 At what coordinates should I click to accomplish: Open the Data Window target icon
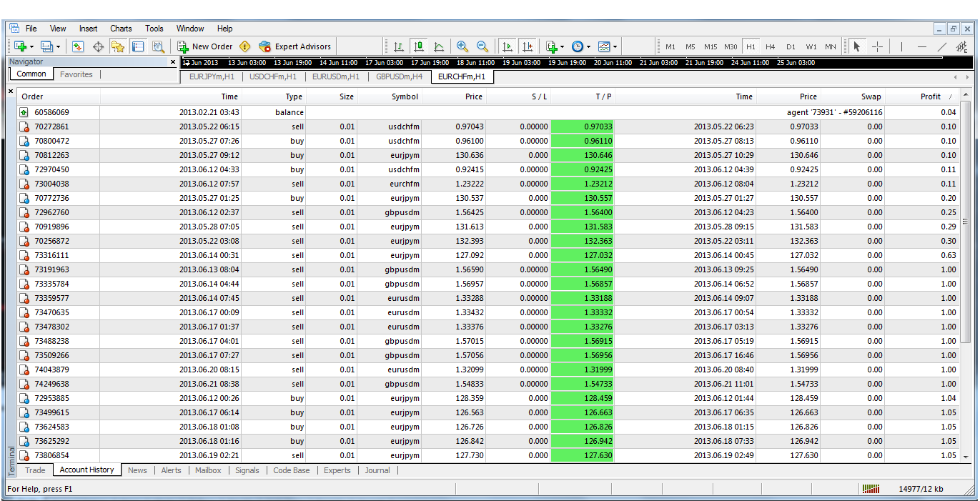(x=98, y=46)
